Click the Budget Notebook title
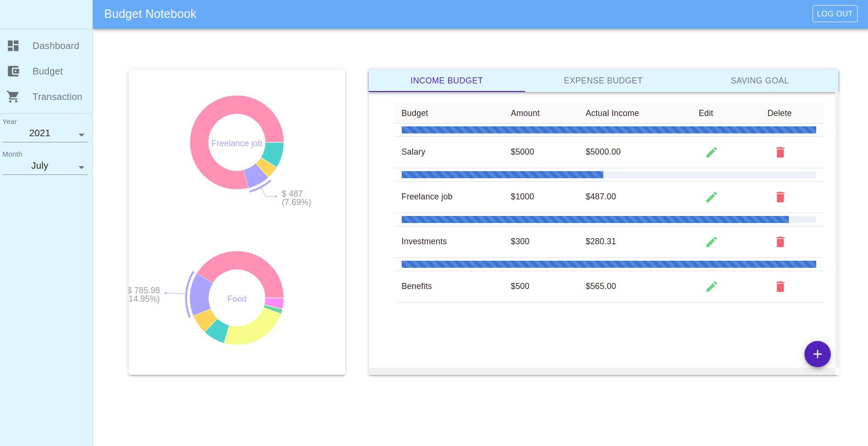The height and width of the screenshot is (446, 868). pos(150,14)
